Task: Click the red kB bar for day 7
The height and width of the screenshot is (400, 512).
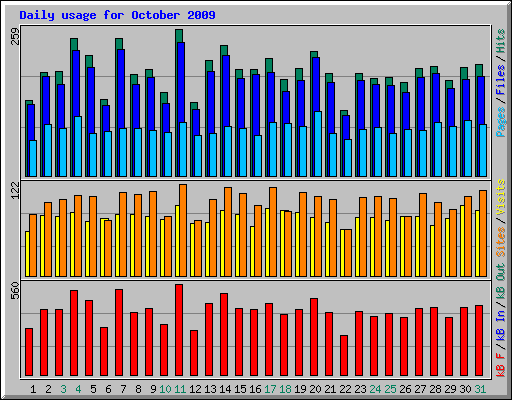Action: tap(119, 333)
